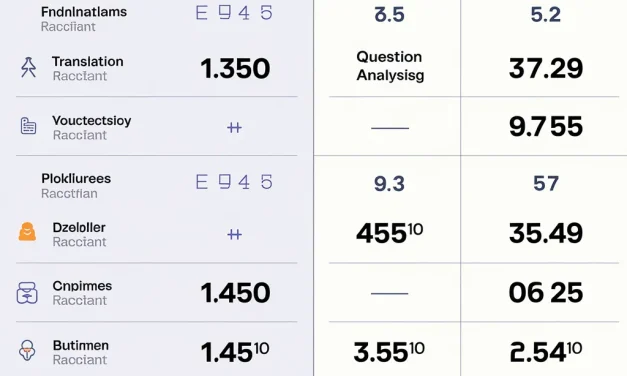The width and height of the screenshot is (627, 376).
Task: Select the 06 25 value cell
Action: point(546,292)
